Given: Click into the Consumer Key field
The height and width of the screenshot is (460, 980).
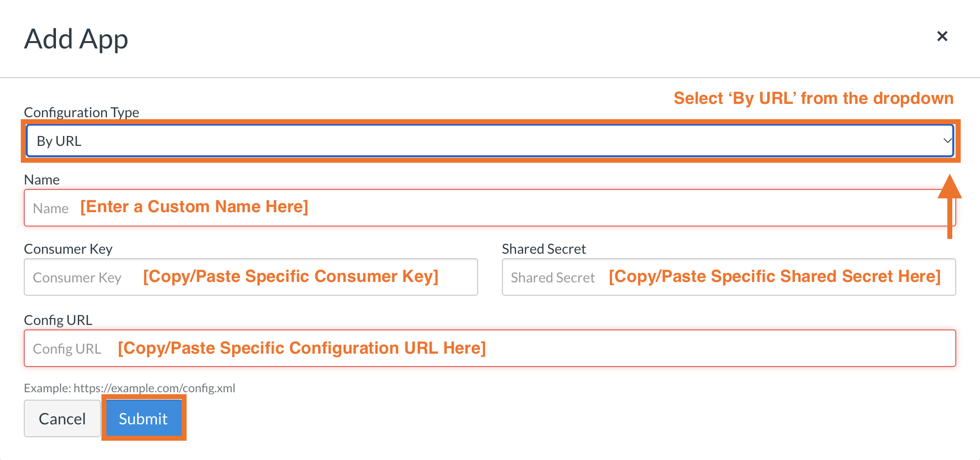Looking at the screenshot, I should pos(250,277).
